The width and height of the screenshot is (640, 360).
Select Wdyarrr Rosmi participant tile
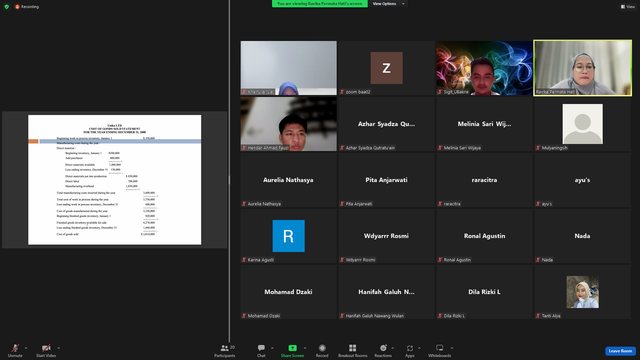click(x=387, y=236)
